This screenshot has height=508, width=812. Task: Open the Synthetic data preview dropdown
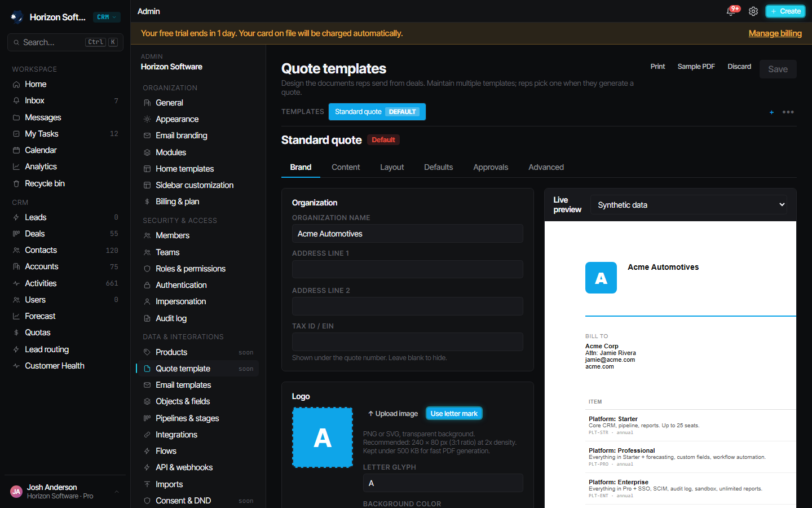pyautogui.click(x=689, y=205)
